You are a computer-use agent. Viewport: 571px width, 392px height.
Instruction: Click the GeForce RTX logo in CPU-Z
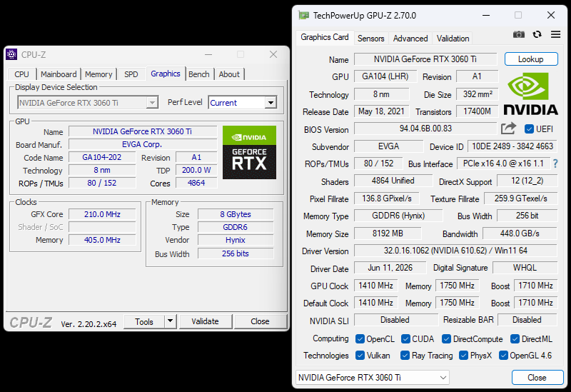tap(249, 152)
